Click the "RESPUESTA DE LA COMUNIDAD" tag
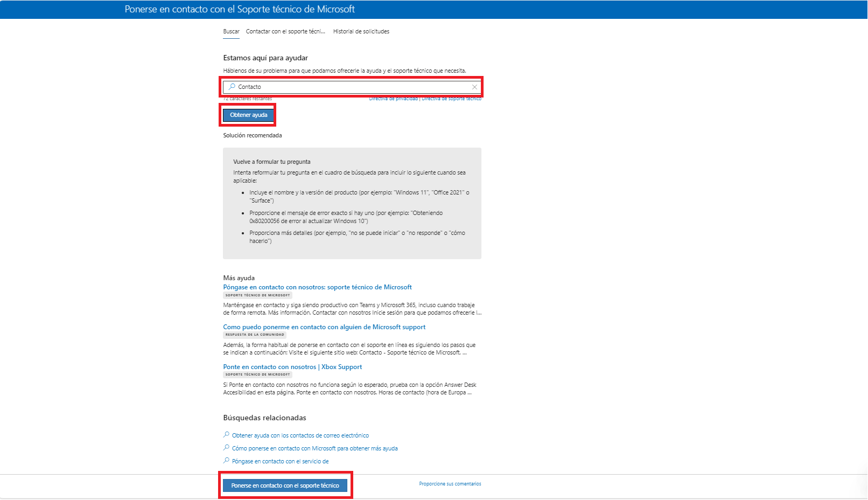The height and width of the screenshot is (500, 868). pos(255,335)
